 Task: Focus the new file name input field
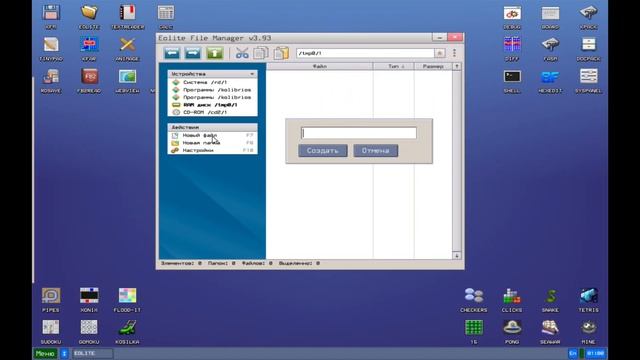click(359, 133)
